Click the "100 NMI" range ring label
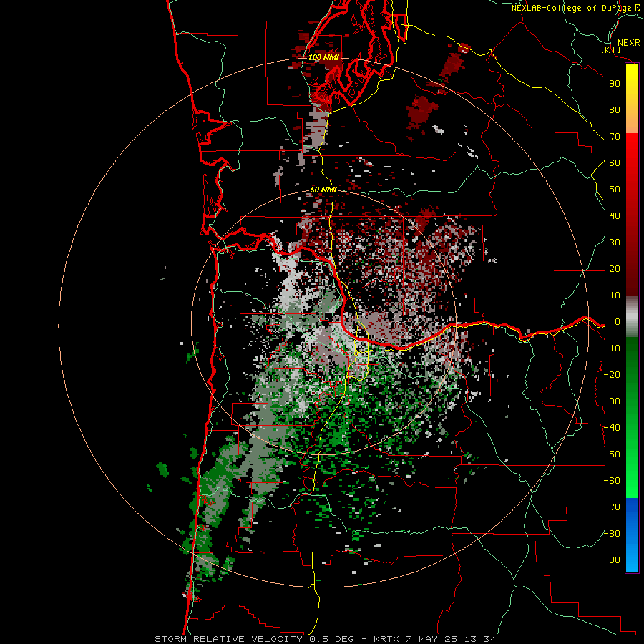Screen dimensions: 644x644 [323, 57]
